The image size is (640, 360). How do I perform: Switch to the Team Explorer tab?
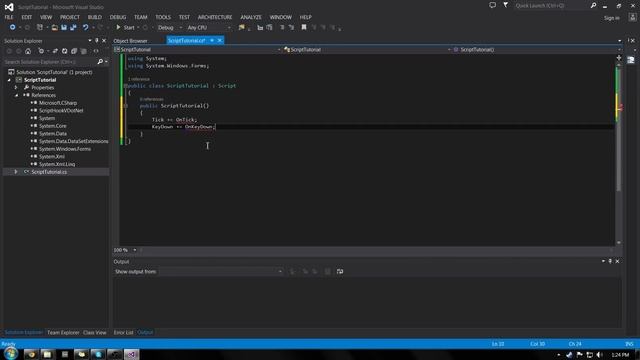pos(63,332)
